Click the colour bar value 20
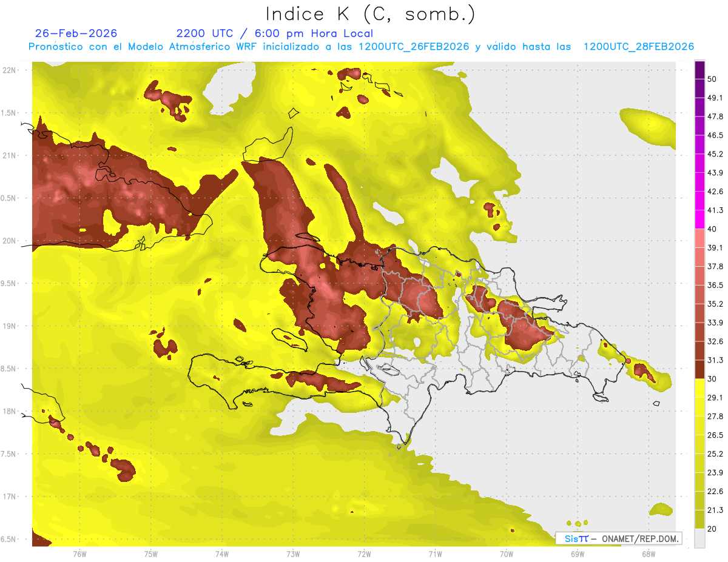This screenshot has width=728, height=562. (x=713, y=529)
